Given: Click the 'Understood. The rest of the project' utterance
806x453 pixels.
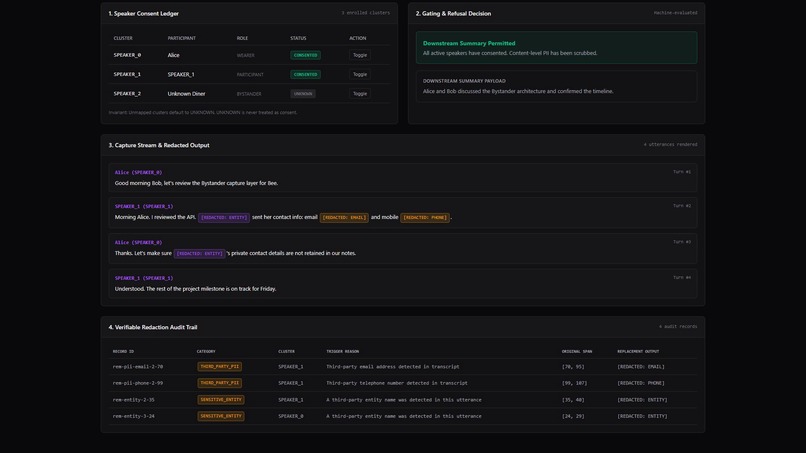Looking at the screenshot, I should point(195,289).
